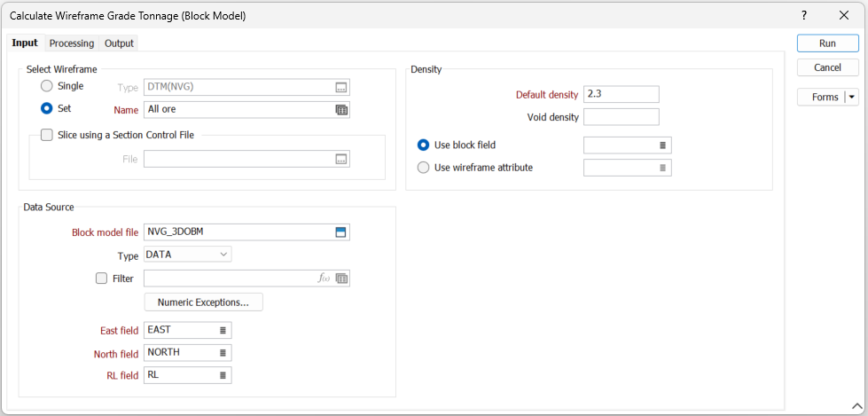This screenshot has width=868, height=416.
Task: Open the wireframe Type browse icon
Action: tap(341, 87)
